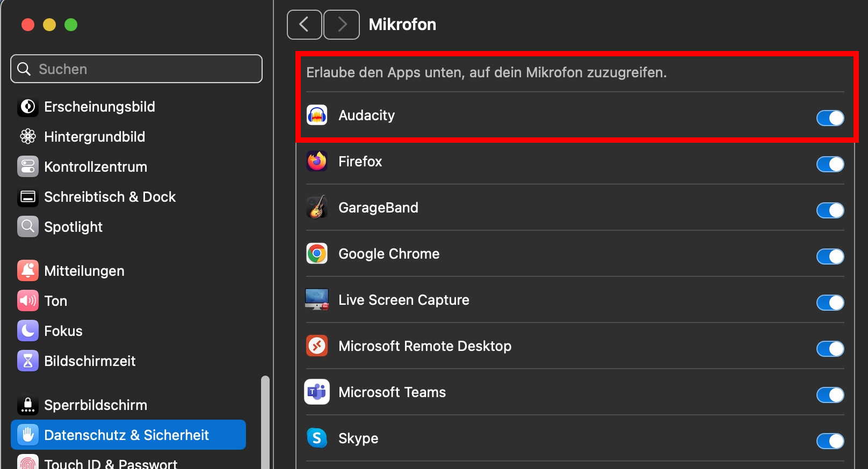Click the Skype app icon
The width and height of the screenshot is (868, 469).
pyautogui.click(x=317, y=438)
